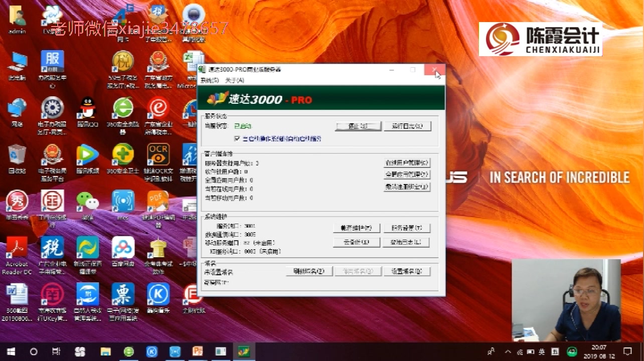Open the Word document on desktop

pyautogui.click(x=17, y=301)
